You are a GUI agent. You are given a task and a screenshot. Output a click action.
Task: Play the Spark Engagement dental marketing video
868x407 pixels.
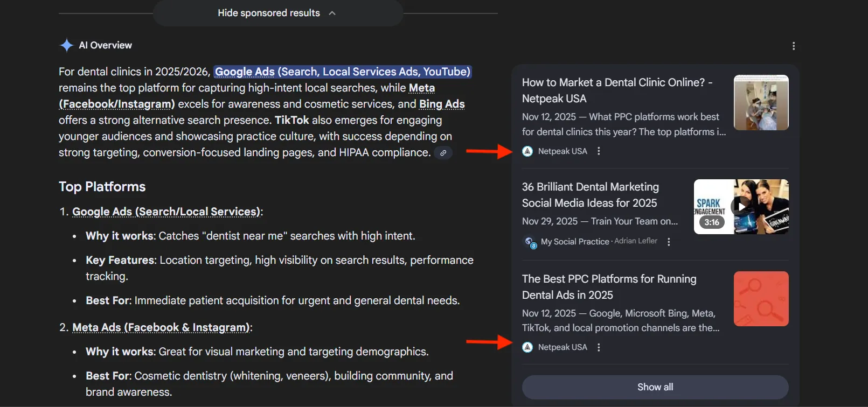click(x=740, y=207)
